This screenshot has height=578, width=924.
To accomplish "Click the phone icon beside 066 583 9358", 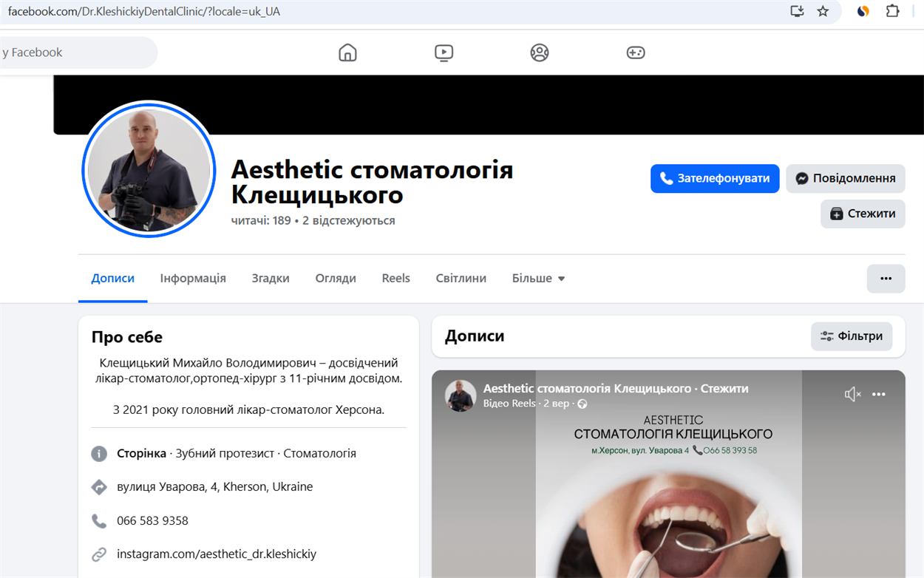I will click(99, 521).
